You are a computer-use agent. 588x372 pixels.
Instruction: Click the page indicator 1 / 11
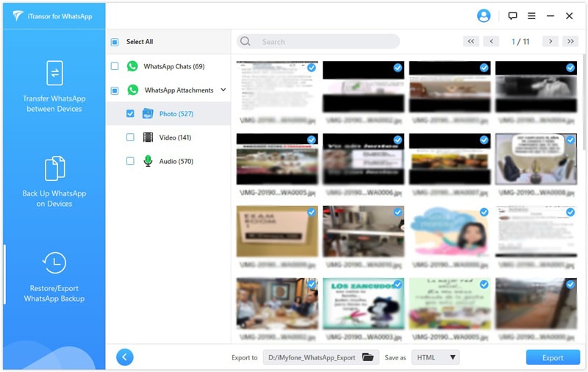point(520,42)
